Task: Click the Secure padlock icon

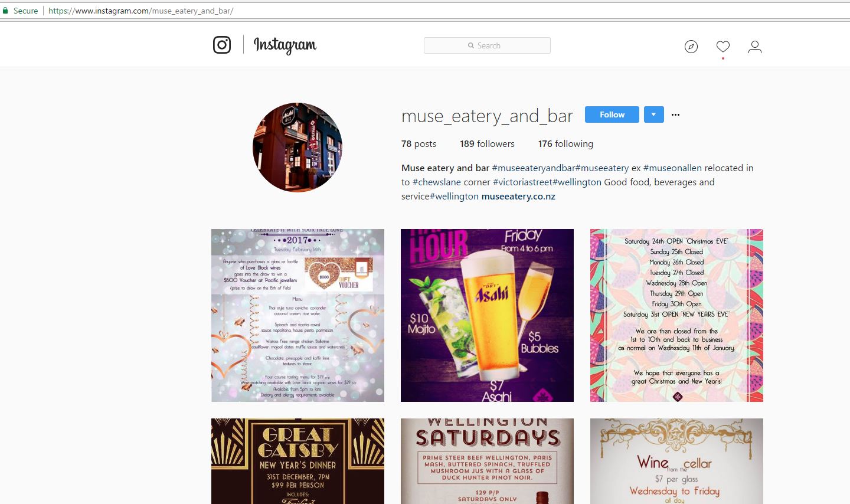Action: [6, 11]
